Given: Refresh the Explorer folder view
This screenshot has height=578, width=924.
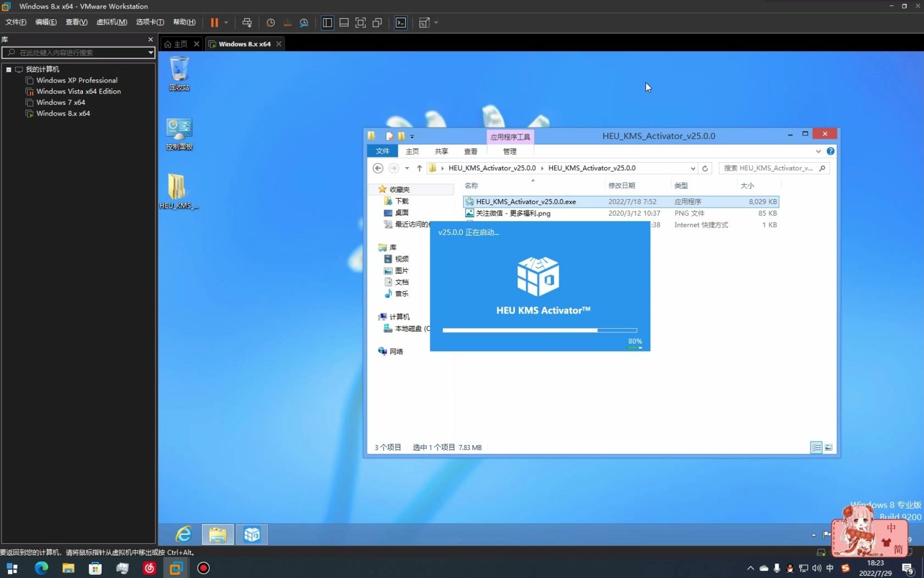Looking at the screenshot, I should (705, 168).
